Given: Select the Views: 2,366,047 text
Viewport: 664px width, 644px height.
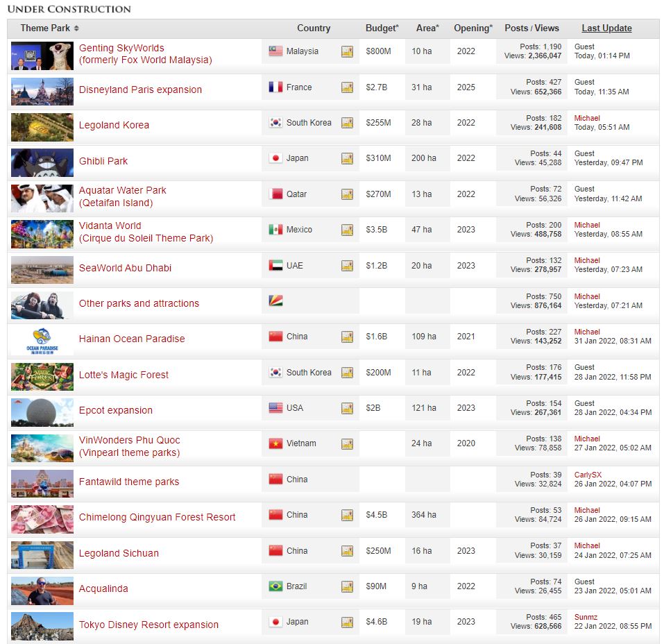Looking at the screenshot, I should pyautogui.click(x=533, y=56).
